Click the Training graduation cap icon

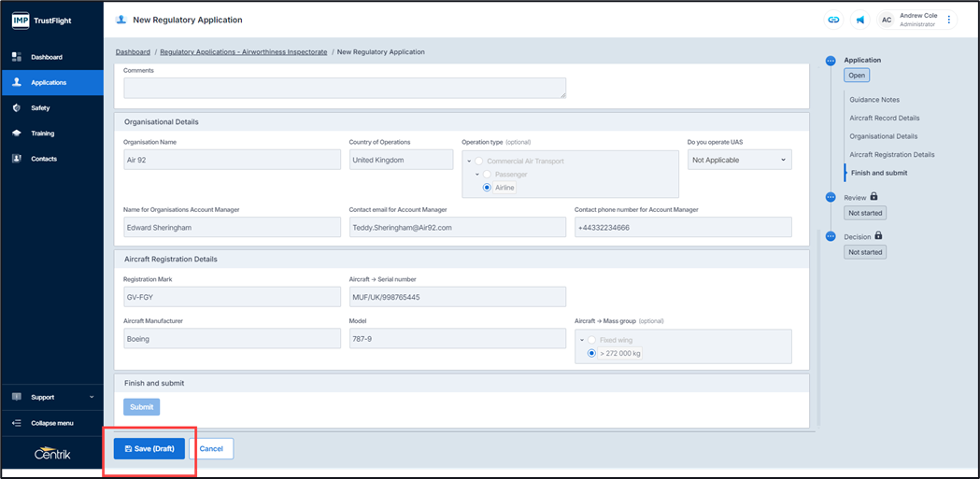coord(17,134)
